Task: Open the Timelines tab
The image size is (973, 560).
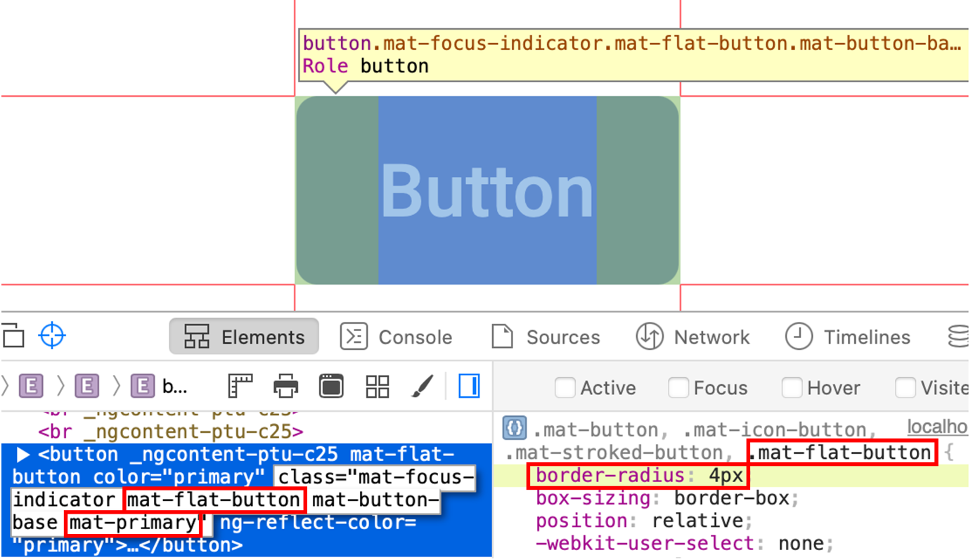Action: tap(848, 337)
